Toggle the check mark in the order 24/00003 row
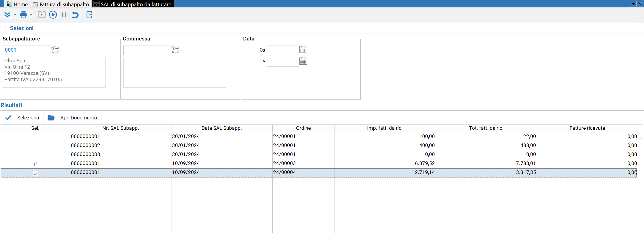 click(x=35, y=164)
